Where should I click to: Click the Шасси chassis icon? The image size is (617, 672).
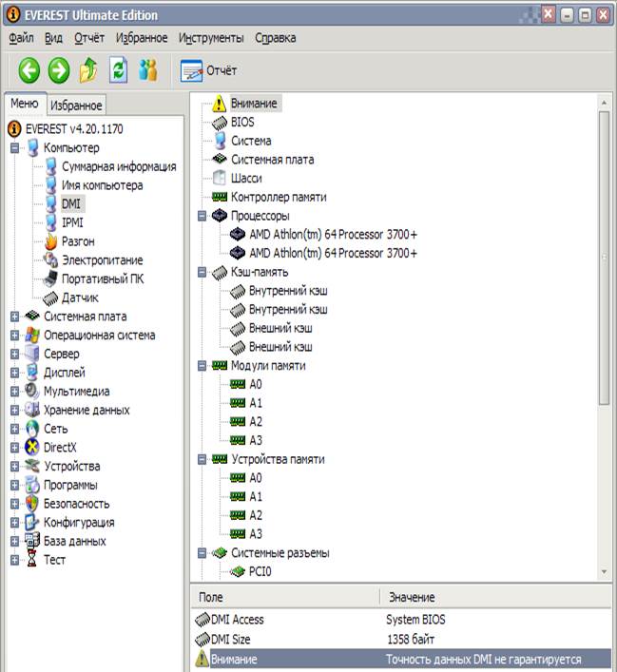(220, 178)
